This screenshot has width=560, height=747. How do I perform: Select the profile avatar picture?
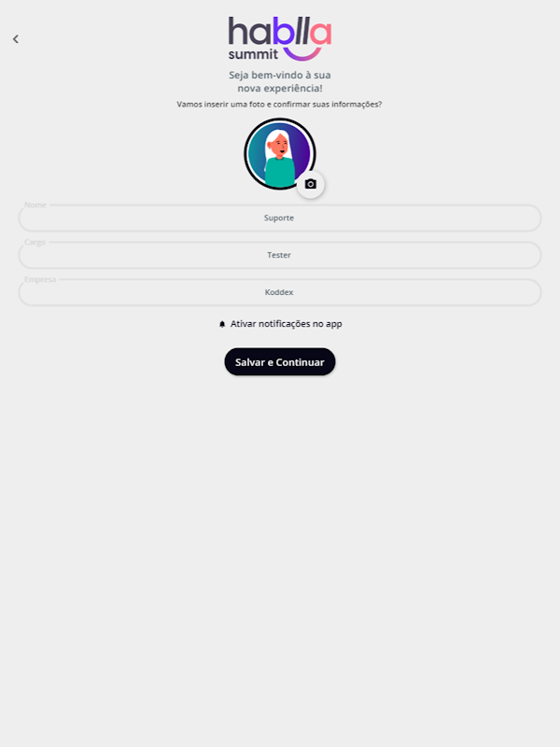280,154
